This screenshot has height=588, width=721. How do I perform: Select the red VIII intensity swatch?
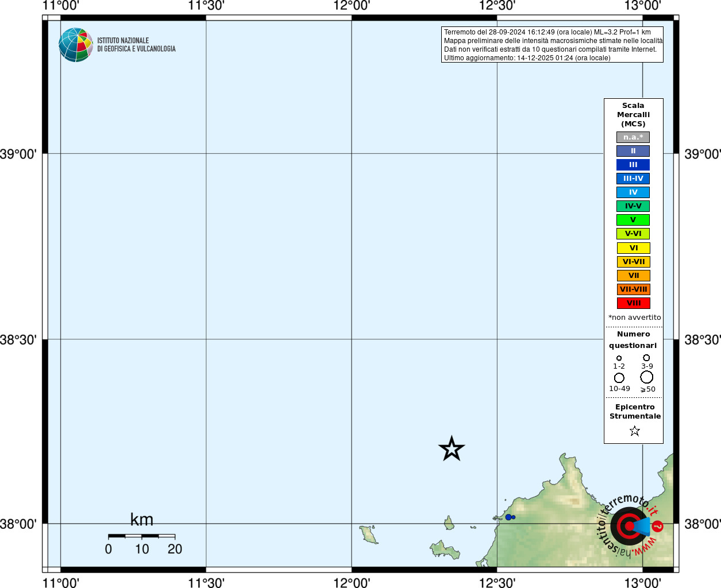click(633, 303)
